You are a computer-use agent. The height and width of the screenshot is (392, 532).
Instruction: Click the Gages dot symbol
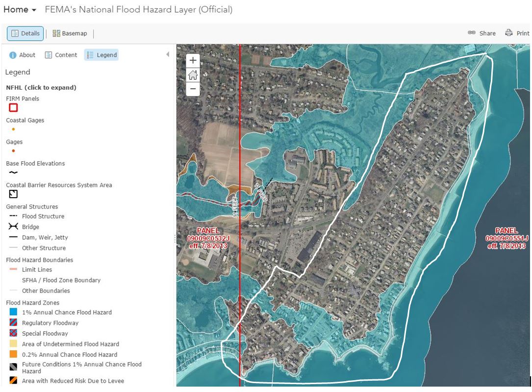[x=13, y=151]
